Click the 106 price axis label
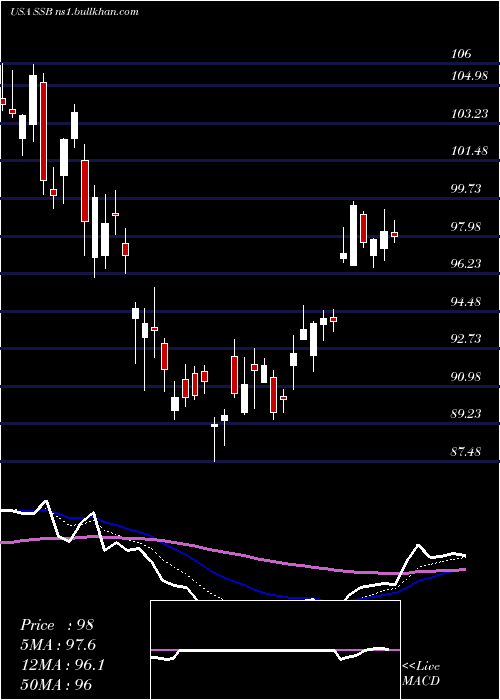 point(461,54)
